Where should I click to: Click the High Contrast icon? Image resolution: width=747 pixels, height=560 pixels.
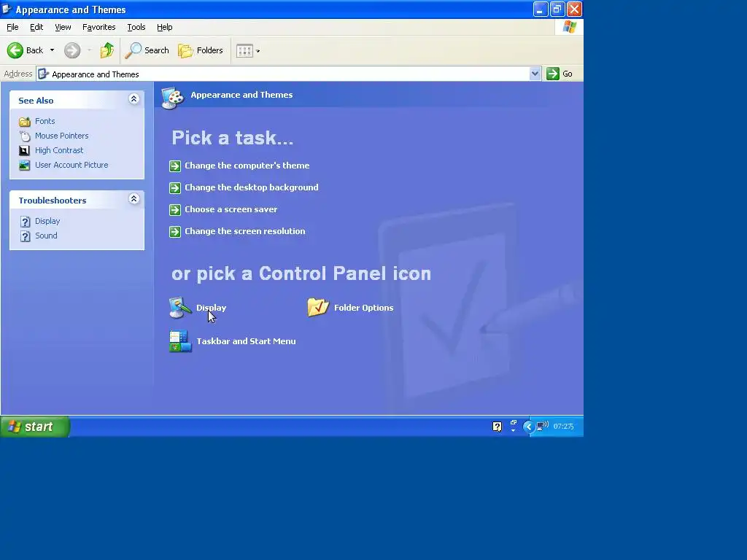tap(24, 150)
